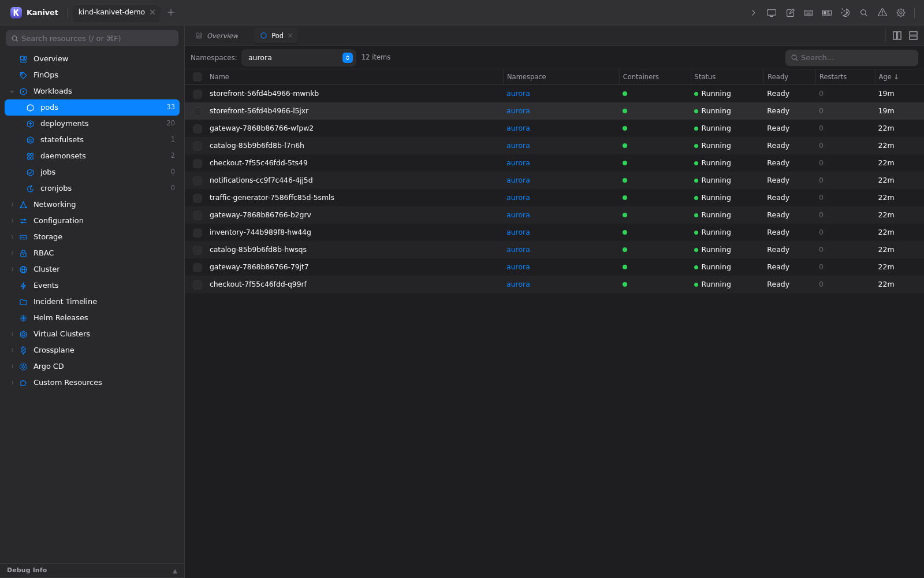Open FinOps from the sidebar
Viewport: 924px width, 578px height.
(x=92, y=75)
